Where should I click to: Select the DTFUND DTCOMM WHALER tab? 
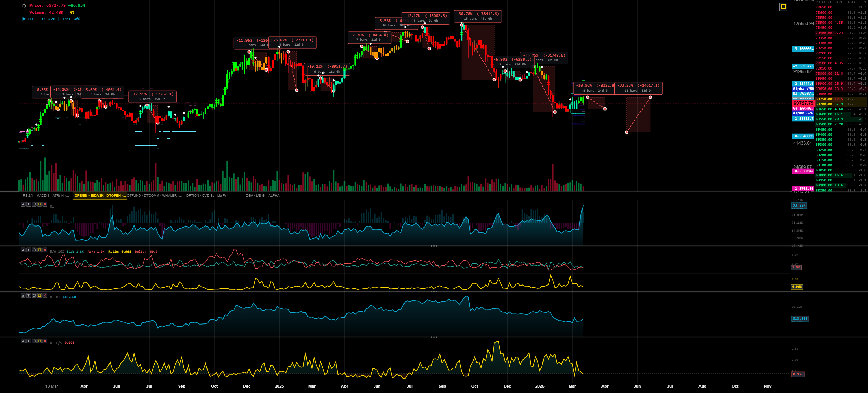[154, 196]
